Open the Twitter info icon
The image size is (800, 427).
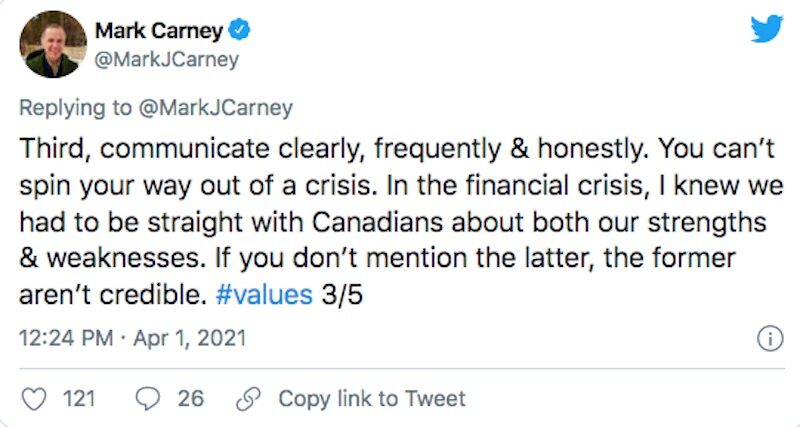tap(770, 339)
